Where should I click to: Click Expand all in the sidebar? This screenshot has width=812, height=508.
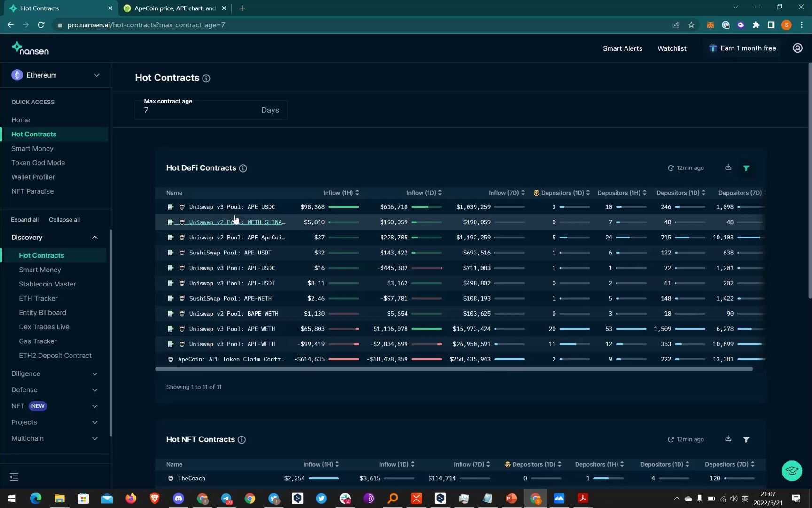pos(25,220)
